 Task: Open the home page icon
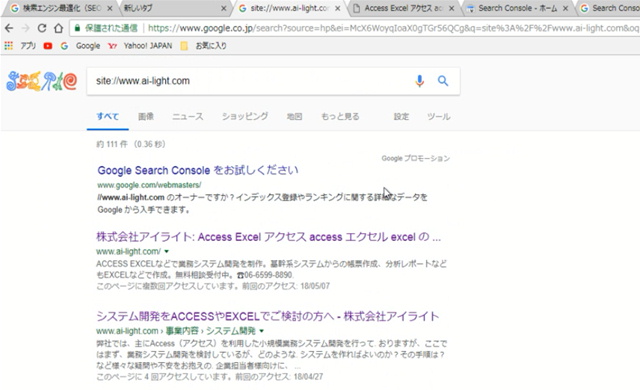pyautogui.click(x=58, y=28)
